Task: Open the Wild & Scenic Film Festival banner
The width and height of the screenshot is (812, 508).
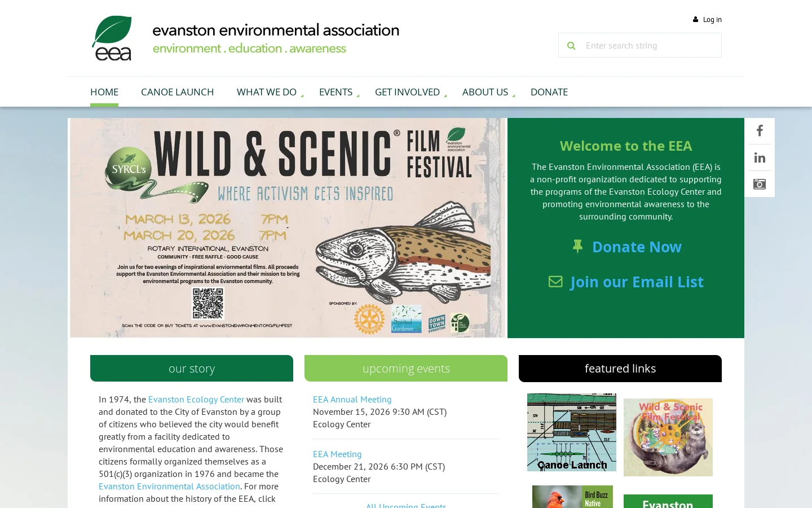Action: click(x=288, y=227)
